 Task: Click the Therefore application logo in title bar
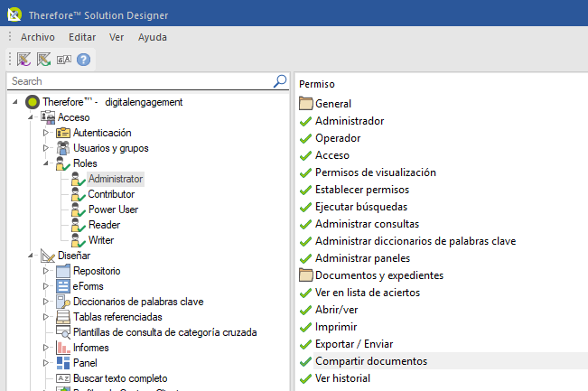14,14
